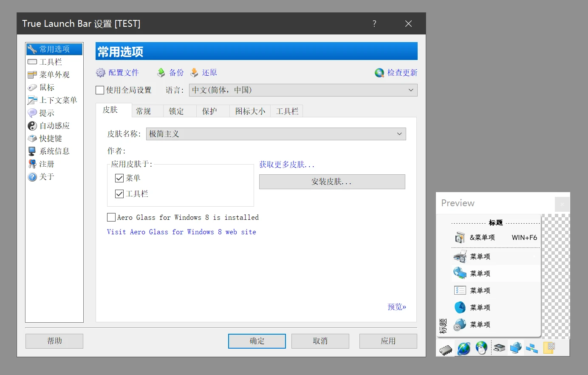
Task: Click the 帮助 help button
Action: (54, 341)
